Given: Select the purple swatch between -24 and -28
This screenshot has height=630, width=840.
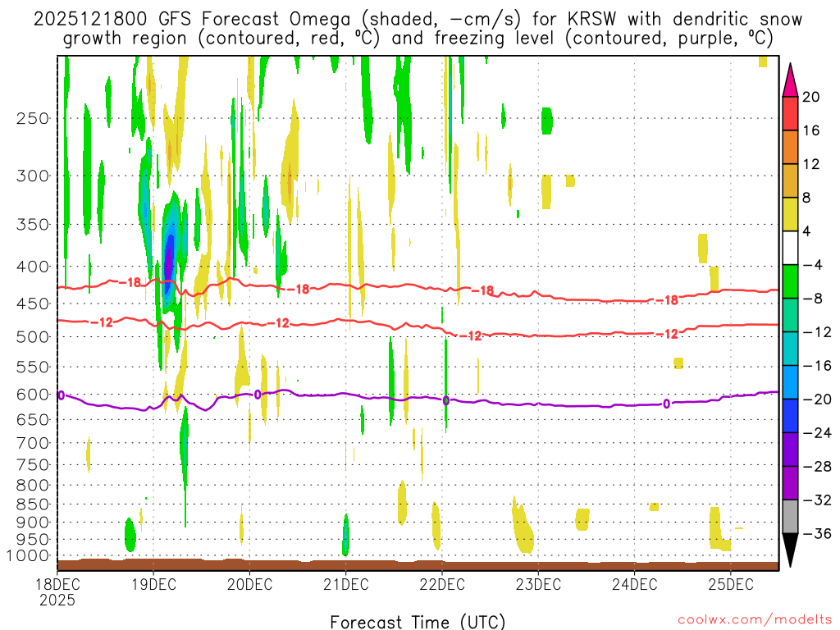Looking at the screenshot, I should tap(790, 450).
